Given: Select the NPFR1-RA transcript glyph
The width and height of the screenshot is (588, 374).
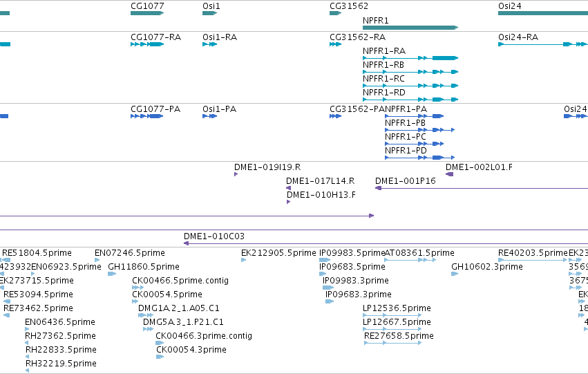Looking at the screenshot, I should coord(410,58).
